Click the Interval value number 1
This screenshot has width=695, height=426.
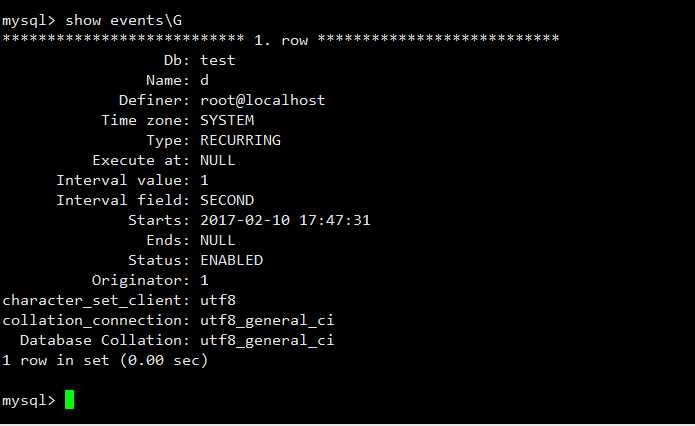click(204, 180)
